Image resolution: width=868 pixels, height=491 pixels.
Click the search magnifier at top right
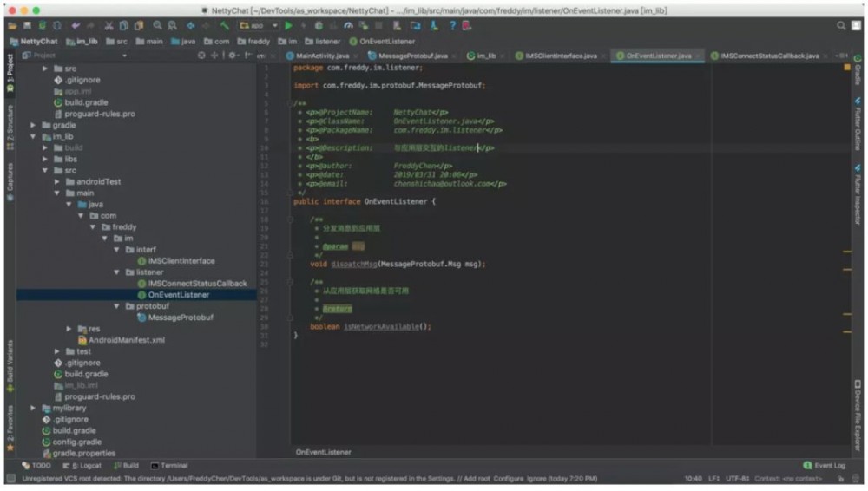coord(841,26)
